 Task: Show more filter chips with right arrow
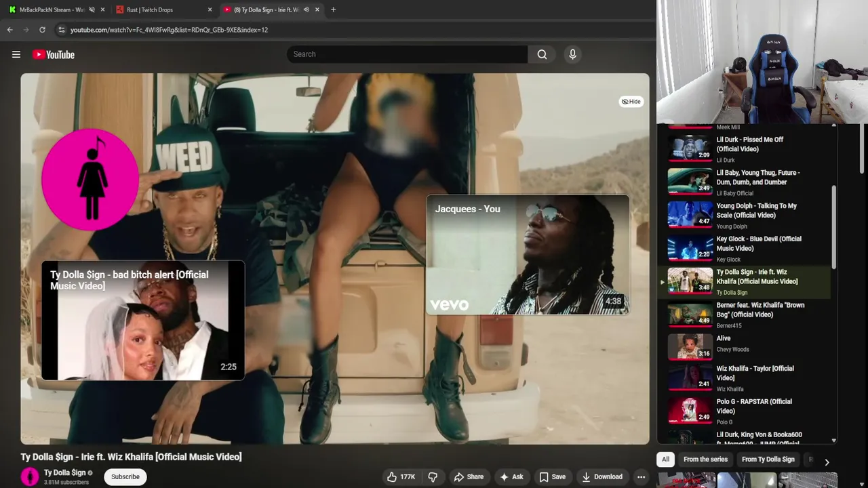827,462
